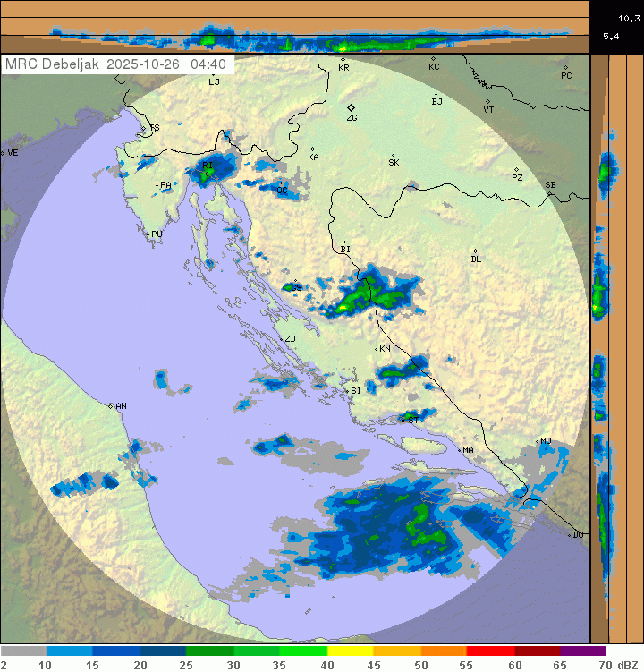644x672 pixels.
Task: Click the KN city marker
Action: [x=377, y=348]
